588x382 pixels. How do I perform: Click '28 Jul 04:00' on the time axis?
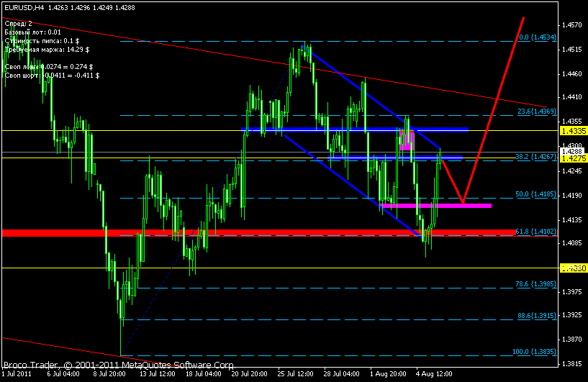click(342, 374)
